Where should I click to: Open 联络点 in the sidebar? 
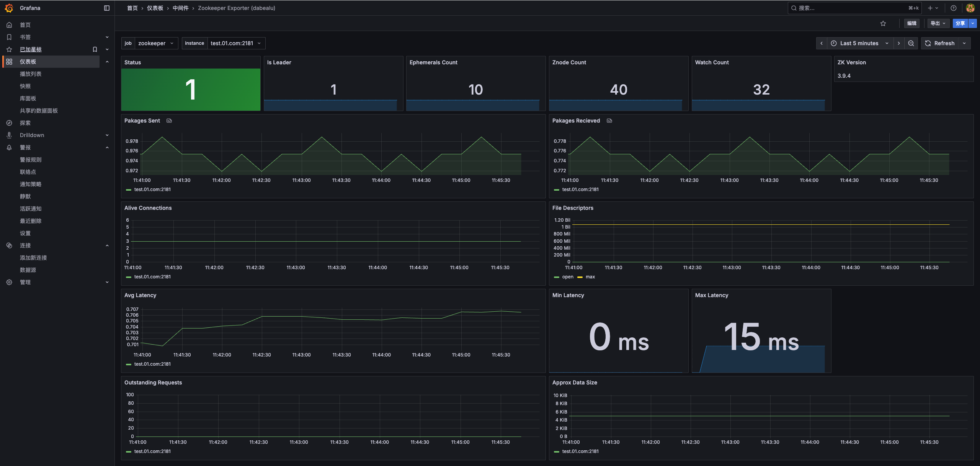[x=28, y=172]
